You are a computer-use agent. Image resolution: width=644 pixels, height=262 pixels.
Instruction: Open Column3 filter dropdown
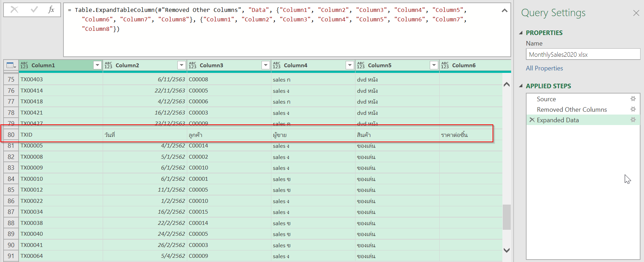click(x=265, y=65)
